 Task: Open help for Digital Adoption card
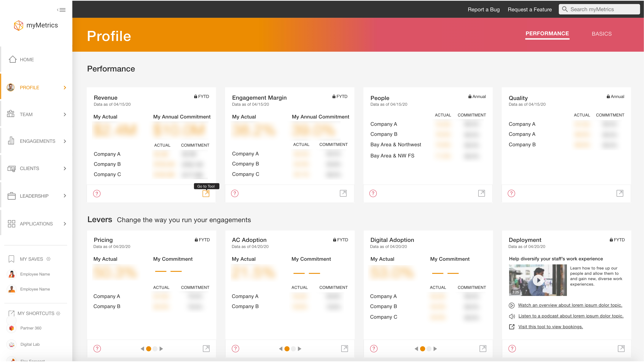[x=374, y=348]
